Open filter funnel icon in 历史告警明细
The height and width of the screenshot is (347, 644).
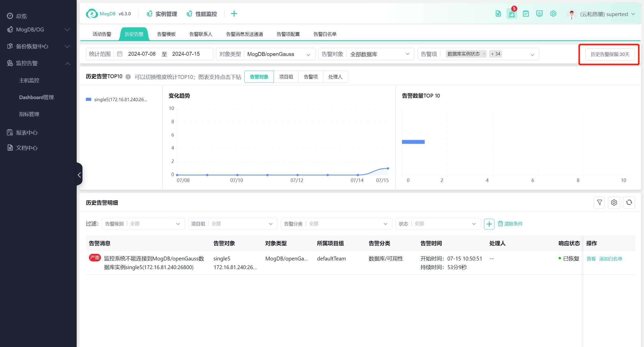[599, 202]
